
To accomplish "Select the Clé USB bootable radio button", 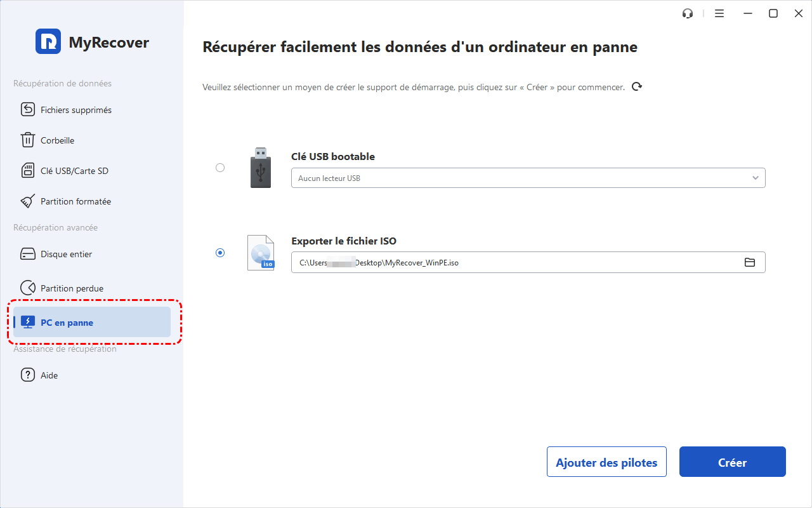I will (x=220, y=168).
